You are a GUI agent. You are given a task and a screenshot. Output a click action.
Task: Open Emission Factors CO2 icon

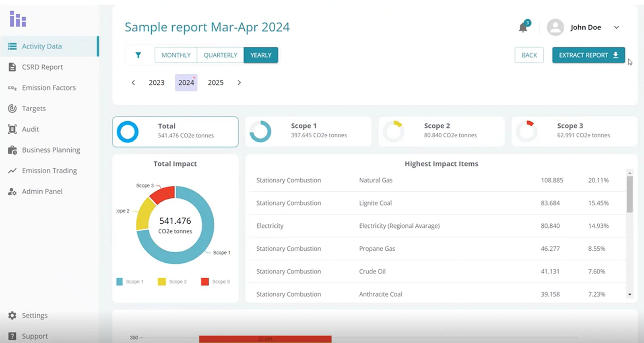(12, 88)
